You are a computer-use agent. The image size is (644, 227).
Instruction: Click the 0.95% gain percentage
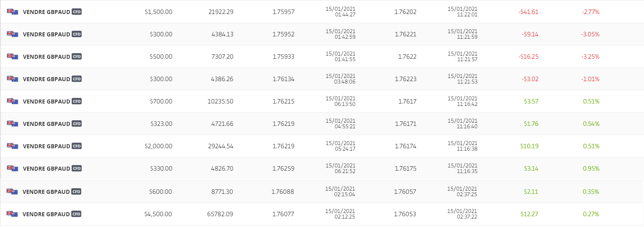point(591,168)
